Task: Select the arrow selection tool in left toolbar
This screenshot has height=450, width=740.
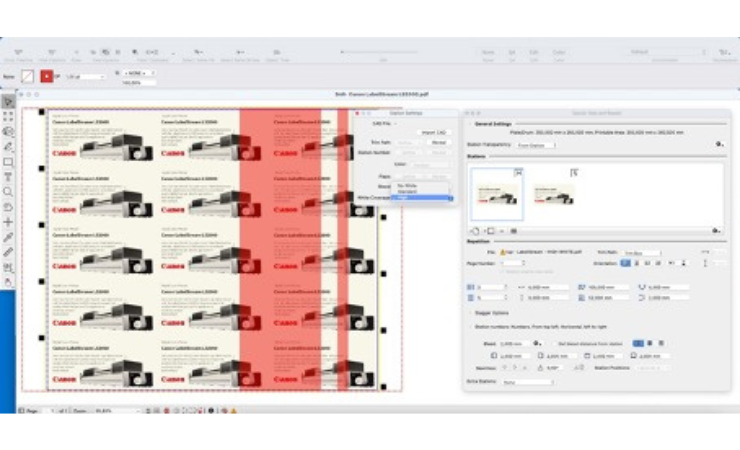Action: 8,102
